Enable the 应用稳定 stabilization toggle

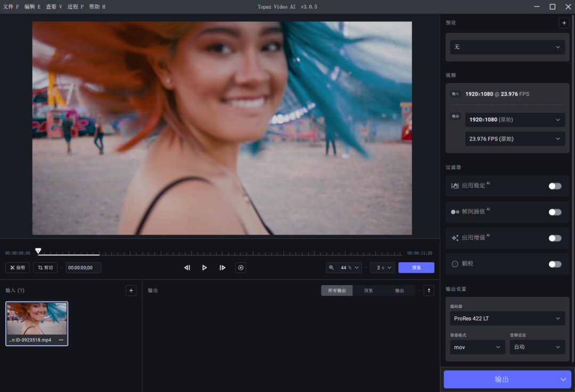click(x=555, y=186)
